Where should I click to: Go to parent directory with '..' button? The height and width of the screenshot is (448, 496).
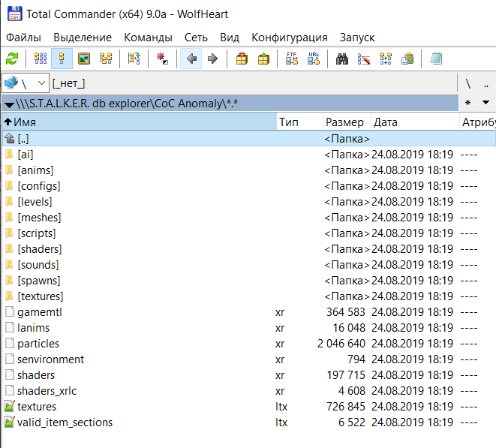(486, 84)
